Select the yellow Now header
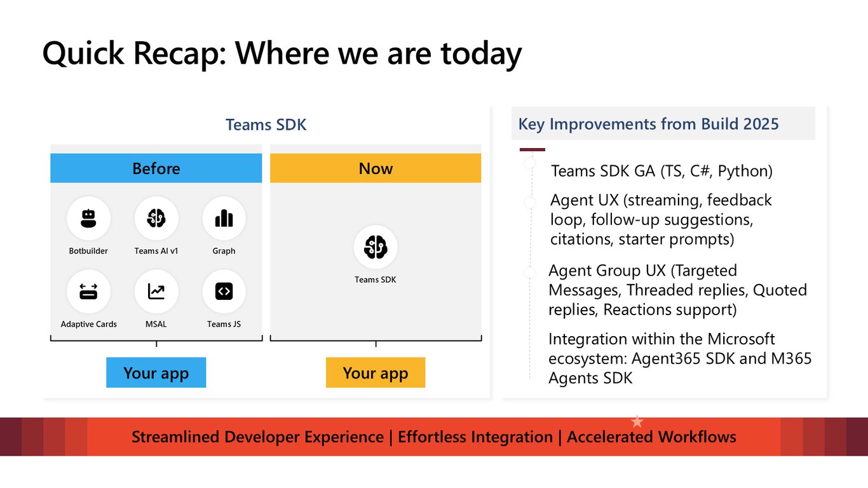Image resolution: width=868 pixels, height=488 pixels. (x=376, y=168)
